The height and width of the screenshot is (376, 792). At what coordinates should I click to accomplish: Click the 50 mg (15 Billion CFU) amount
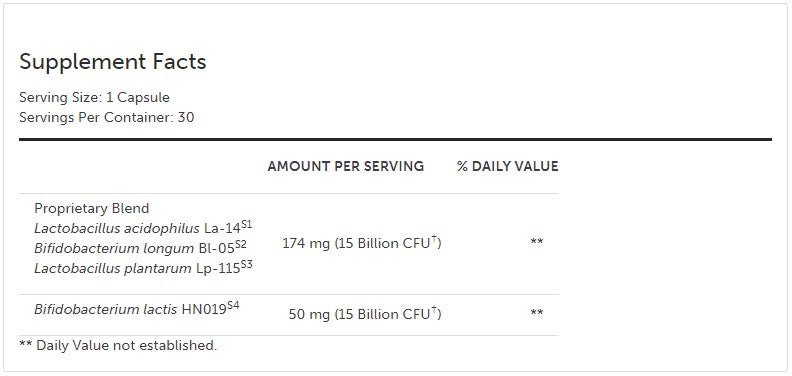tap(365, 314)
